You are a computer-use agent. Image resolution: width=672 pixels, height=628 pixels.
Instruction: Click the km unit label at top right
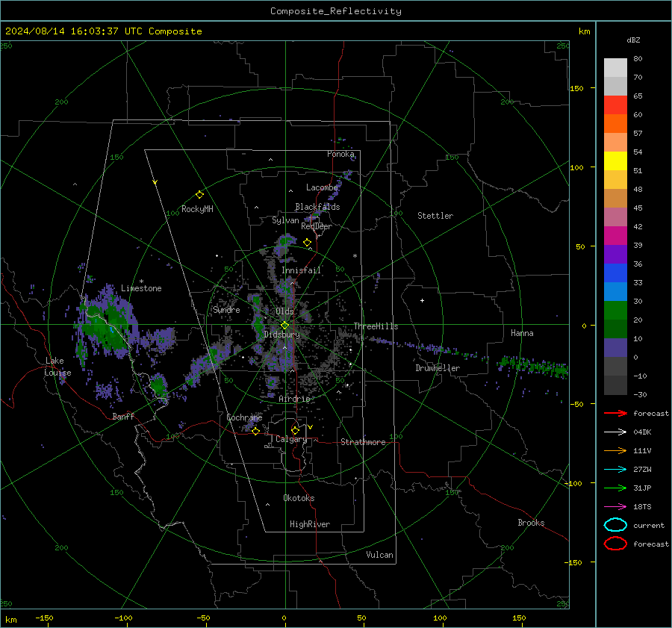pos(584,31)
